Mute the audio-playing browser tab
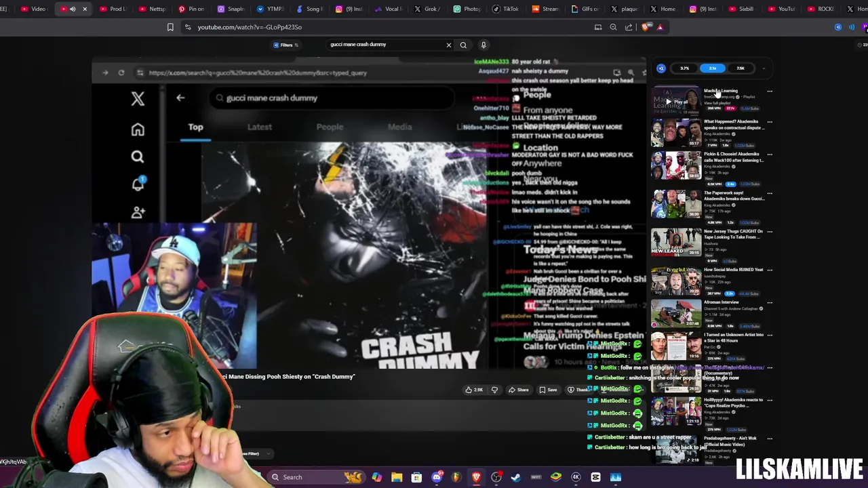 point(73,9)
